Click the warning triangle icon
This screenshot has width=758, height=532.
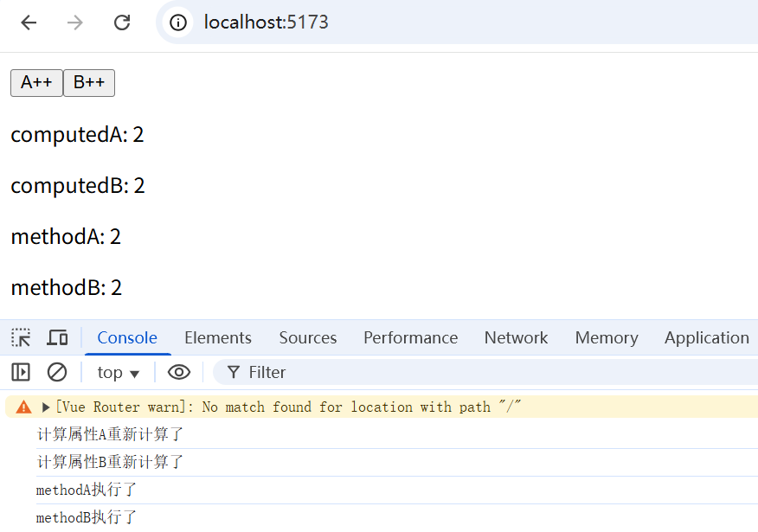coord(23,407)
